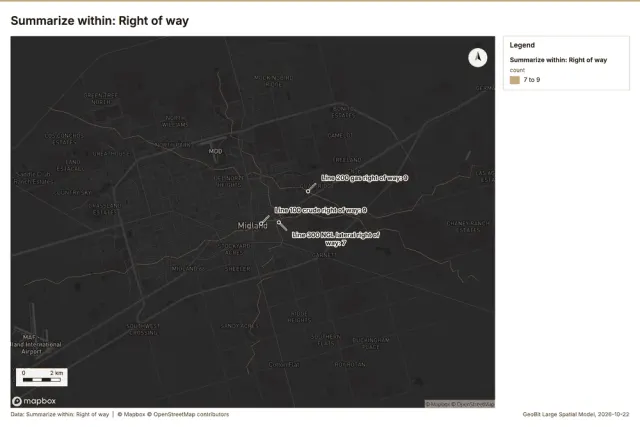The width and height of the screenshot is (640, 427).
Task: Click the Saddle Club Ranch Estates label
Action: (33, 178)
